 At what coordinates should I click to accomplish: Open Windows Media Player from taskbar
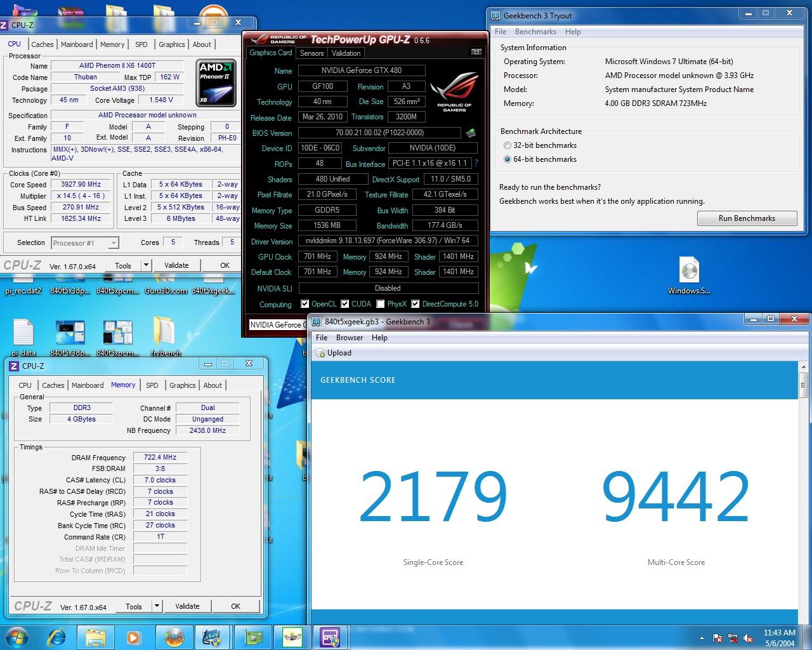(134, 637)
